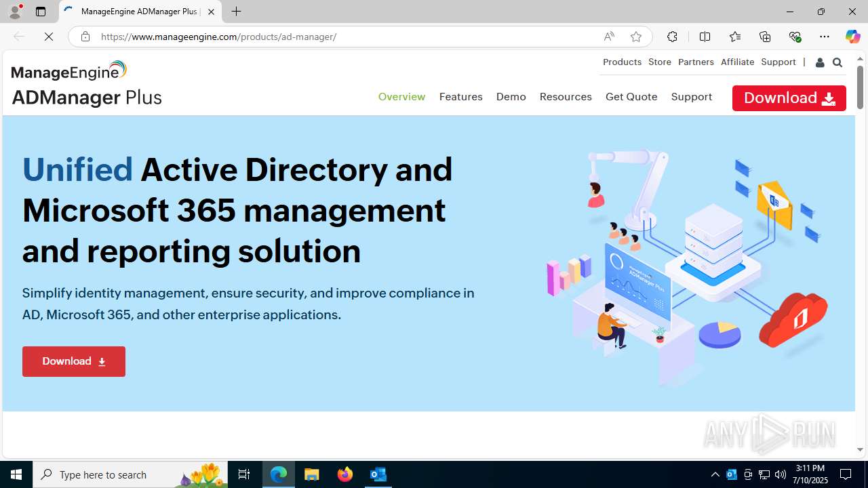Click the taskbar search box

130,474
